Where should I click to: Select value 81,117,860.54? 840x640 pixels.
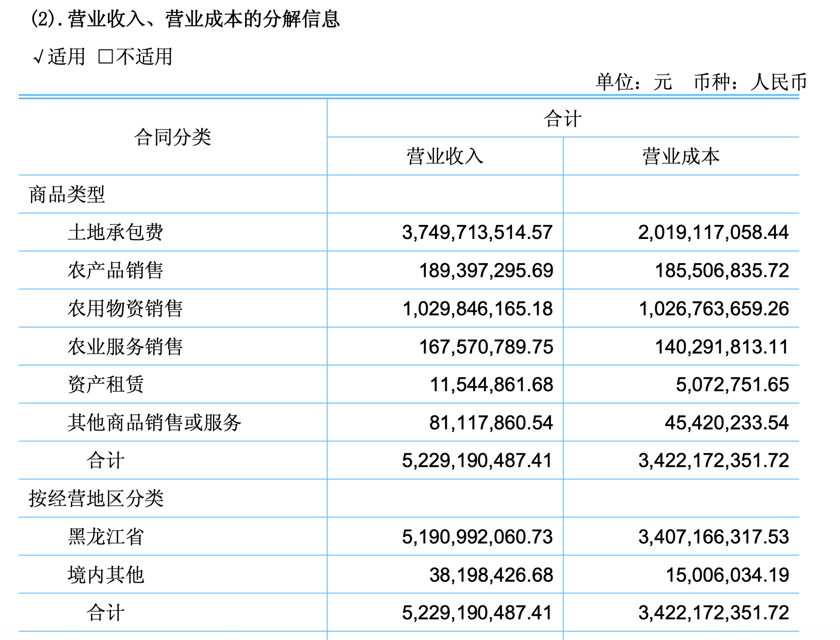coord(491,423)
